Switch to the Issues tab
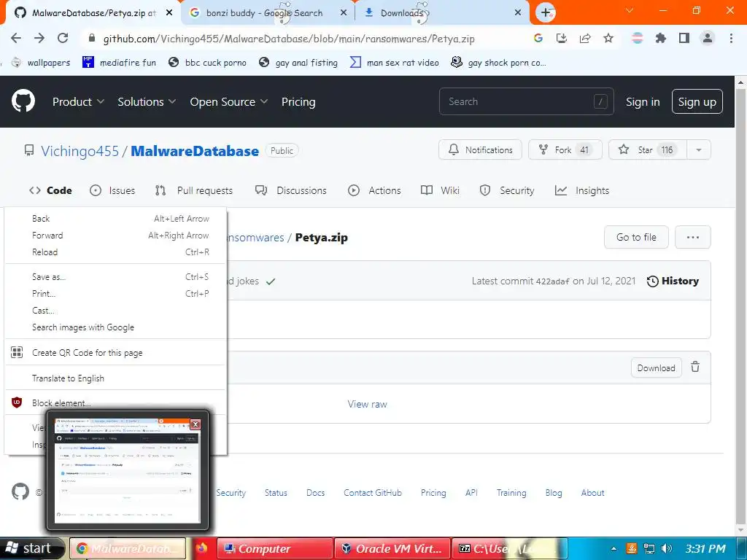This screenshot has height=560, width=747. [x=112, y=190]
